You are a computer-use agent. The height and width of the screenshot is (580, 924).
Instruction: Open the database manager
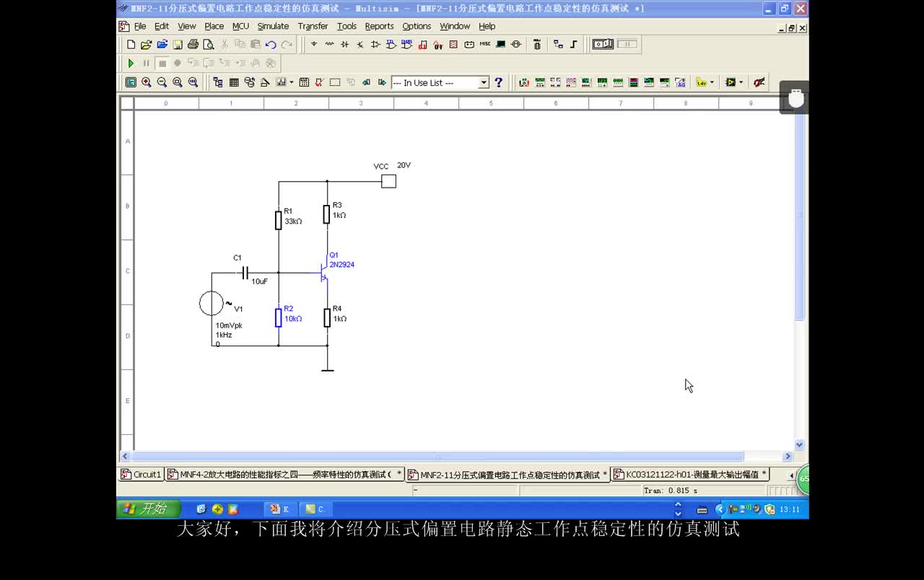(x=250, y=82)
